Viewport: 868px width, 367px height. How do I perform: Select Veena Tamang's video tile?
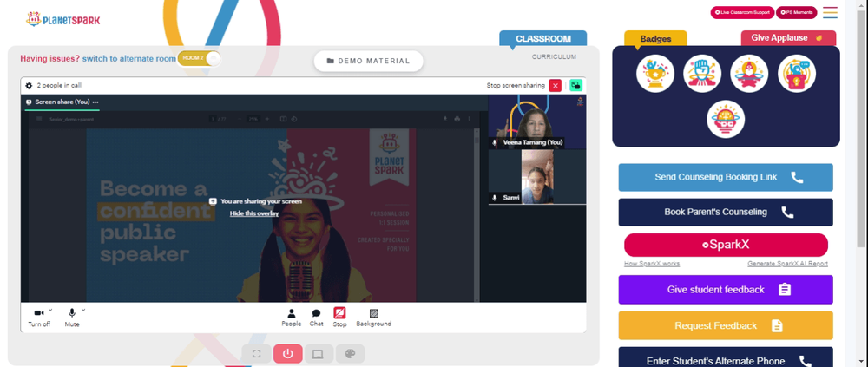(x=537, y=121)
